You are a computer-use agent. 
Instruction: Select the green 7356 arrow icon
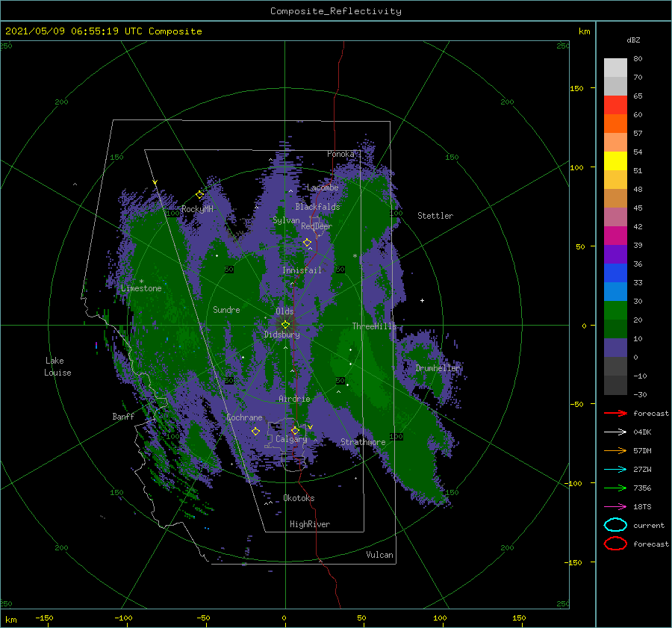pos(615,488)
